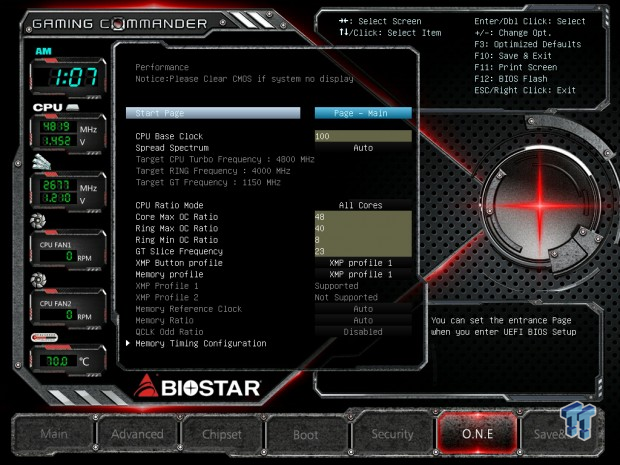This screenshot has width=620, height=465.
Task: Open the Security tab
Action: click(x=392, y=434)
